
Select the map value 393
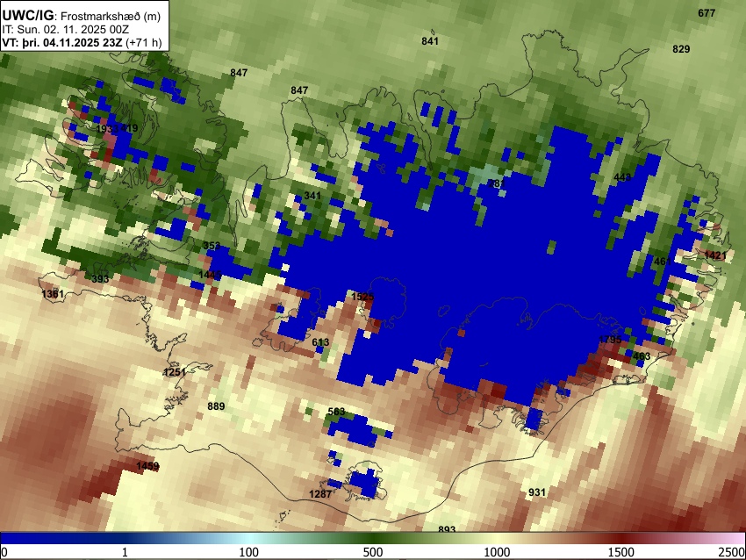pos(100,279)
